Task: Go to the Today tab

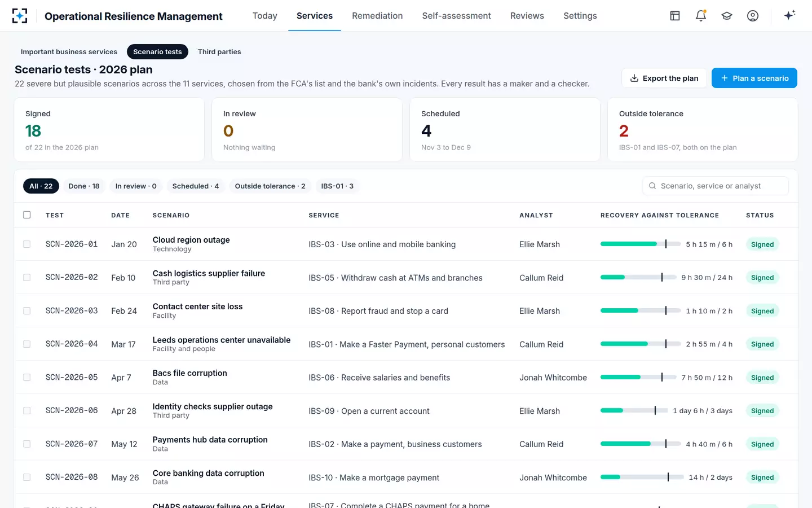Action: click(x=265, y=16)
